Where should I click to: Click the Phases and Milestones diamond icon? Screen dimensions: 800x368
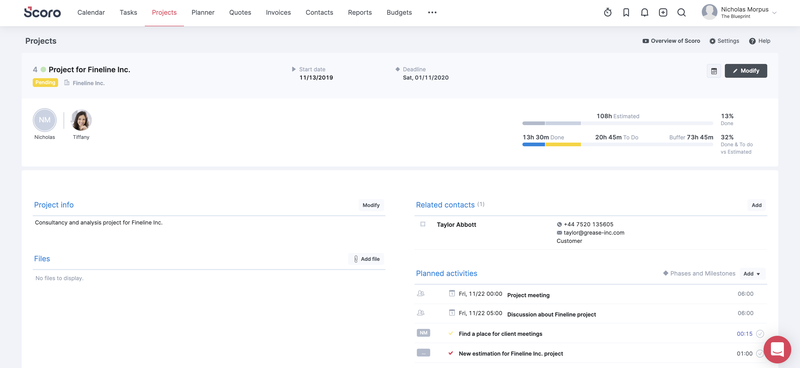[665, 274]
